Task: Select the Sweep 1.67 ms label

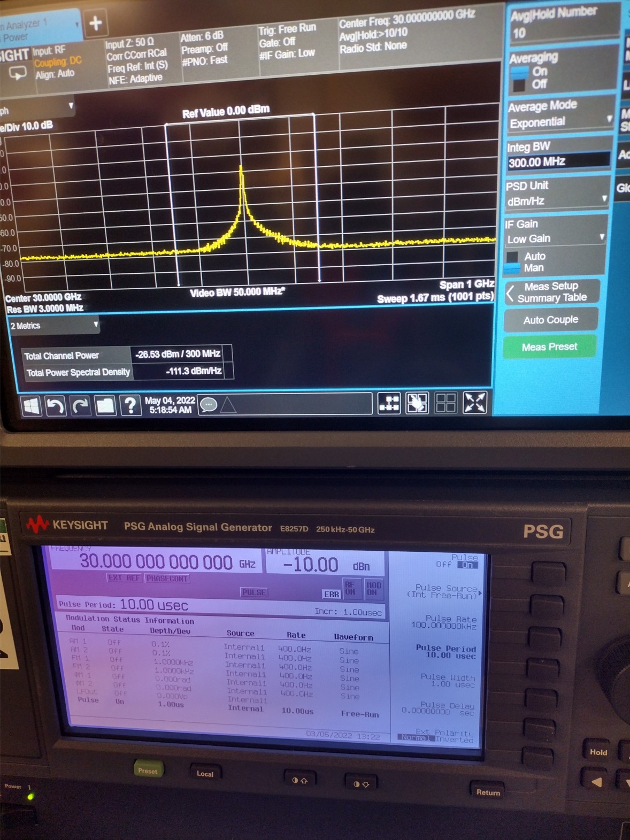Action: pos(435,297)
